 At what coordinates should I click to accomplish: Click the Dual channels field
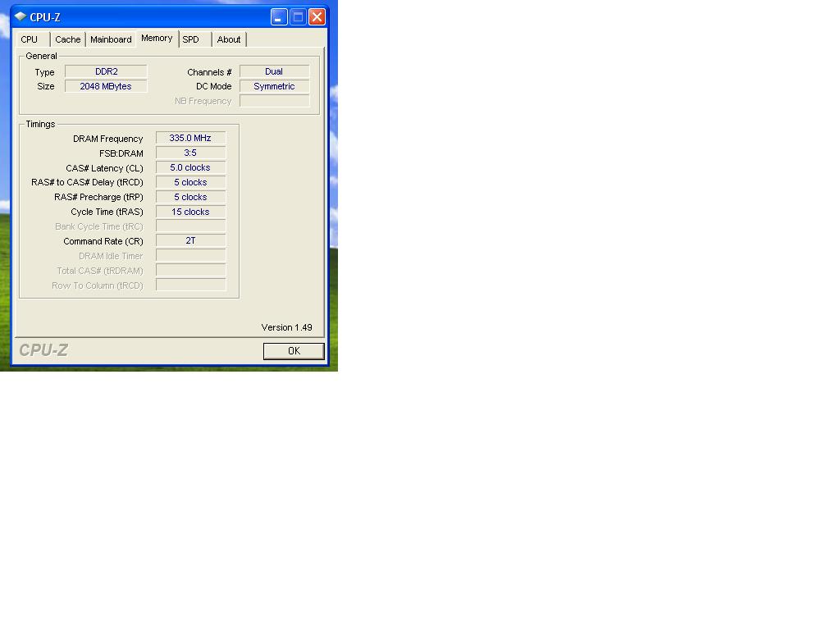click(x=274, y=71)
